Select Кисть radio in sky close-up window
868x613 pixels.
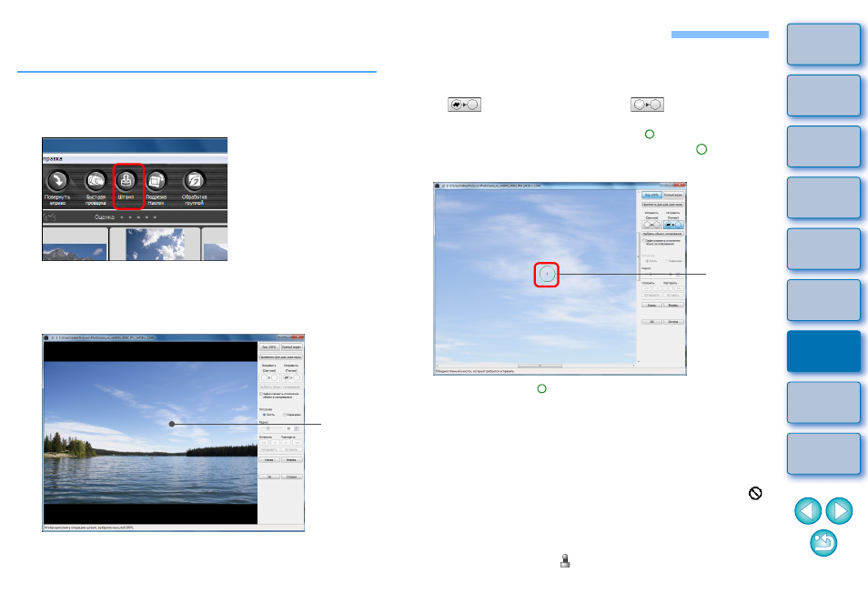[x=647, y=261]
